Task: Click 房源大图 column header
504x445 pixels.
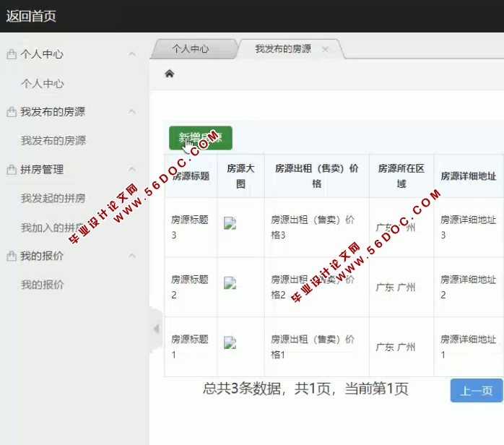Action: click(x=240, y=176)
